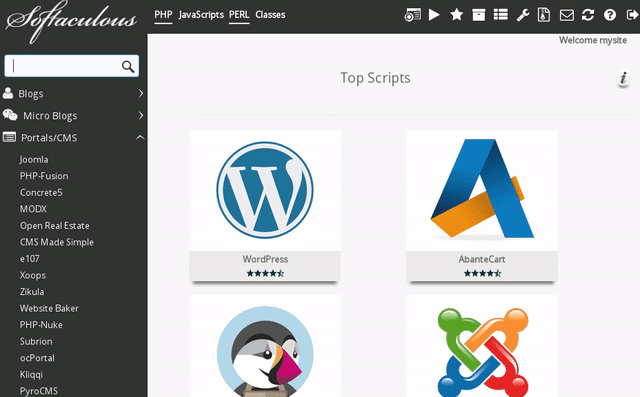This screenshot has height=397, width=640.
Task: Click the Welcome mysite text
Action: point(593,40)
